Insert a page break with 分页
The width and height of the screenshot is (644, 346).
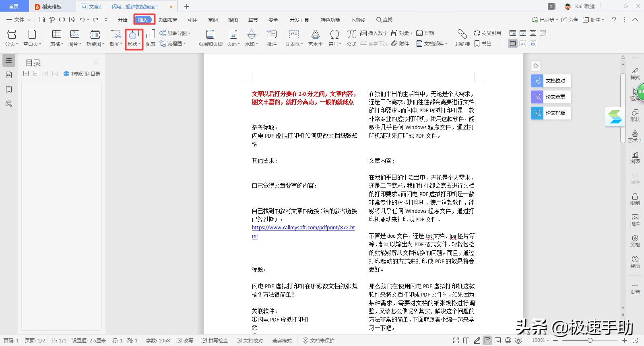[12, 38]
